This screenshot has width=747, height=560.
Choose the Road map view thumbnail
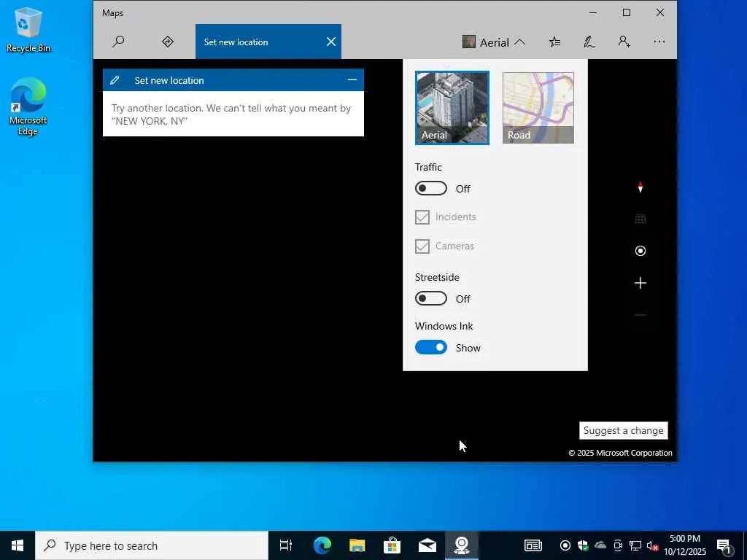(x=538, y=108)
